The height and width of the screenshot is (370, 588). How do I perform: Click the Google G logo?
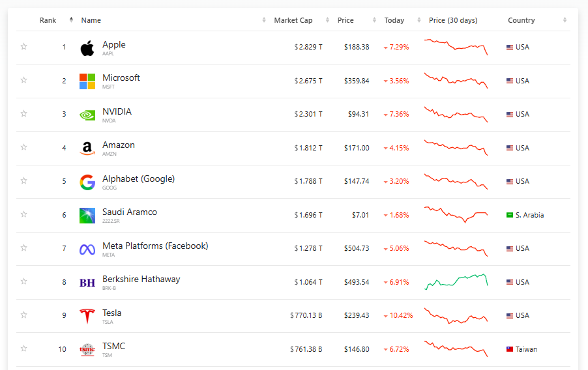[87, 182]
